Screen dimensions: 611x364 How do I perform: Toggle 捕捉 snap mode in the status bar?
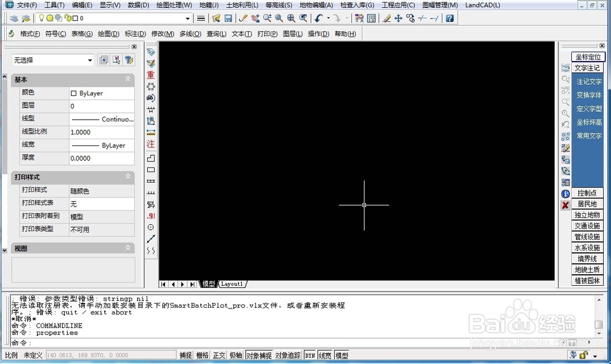click(186, 355)
